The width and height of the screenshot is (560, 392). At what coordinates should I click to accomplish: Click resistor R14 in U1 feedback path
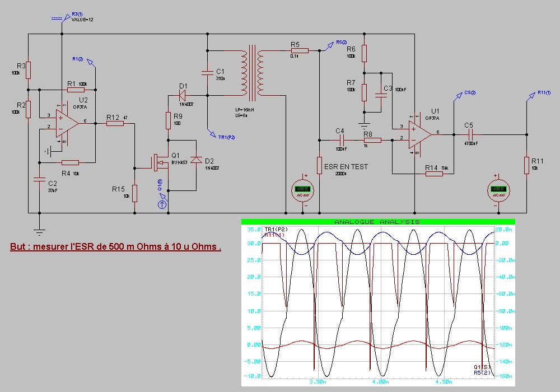(434, 174)
